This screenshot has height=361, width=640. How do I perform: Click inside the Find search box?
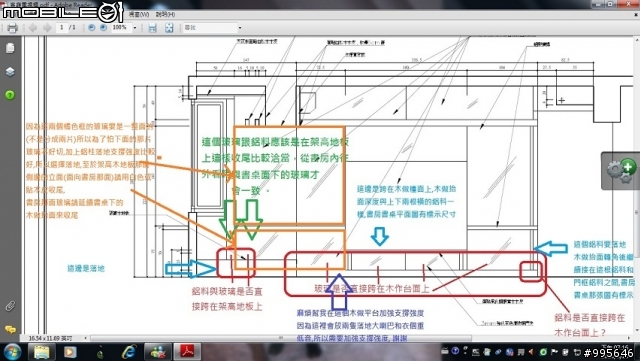coord(210,28)
